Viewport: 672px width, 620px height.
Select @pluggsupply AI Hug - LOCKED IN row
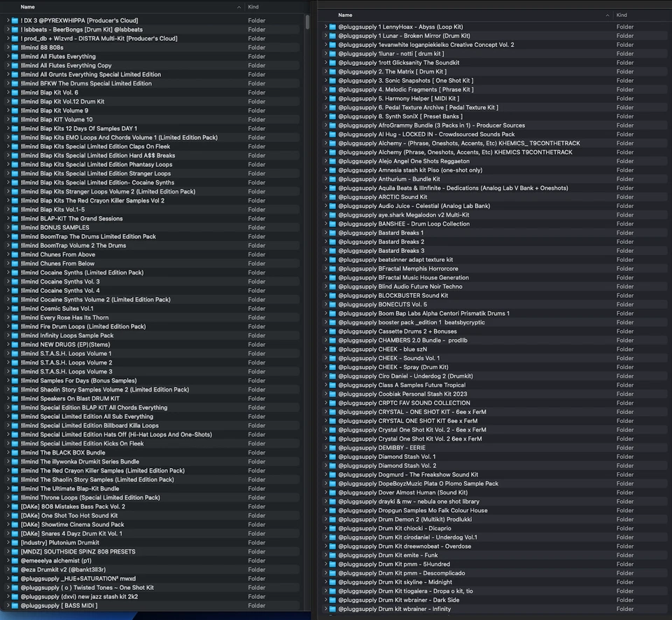click(x=495, y=135)
